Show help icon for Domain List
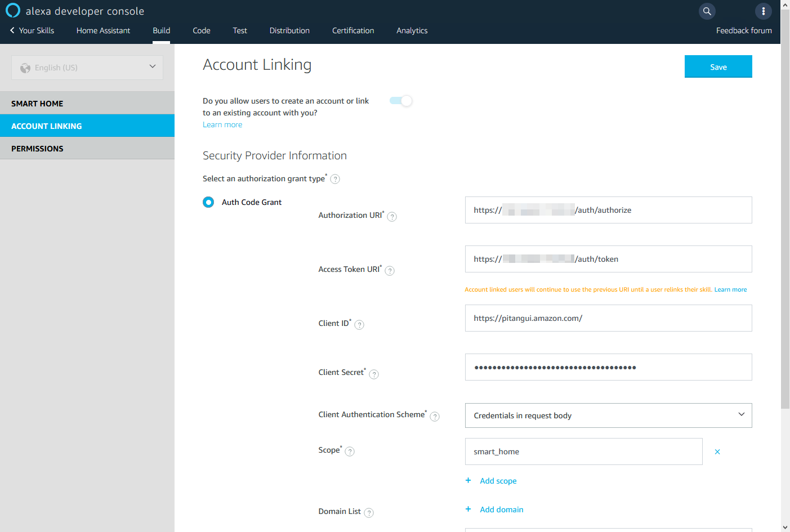 [x=369, y=512]
